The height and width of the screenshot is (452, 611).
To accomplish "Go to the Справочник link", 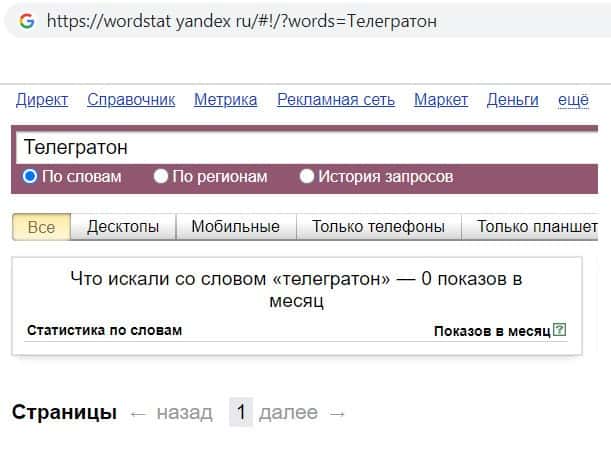I will pyautogui.click(x=131, y=99).
